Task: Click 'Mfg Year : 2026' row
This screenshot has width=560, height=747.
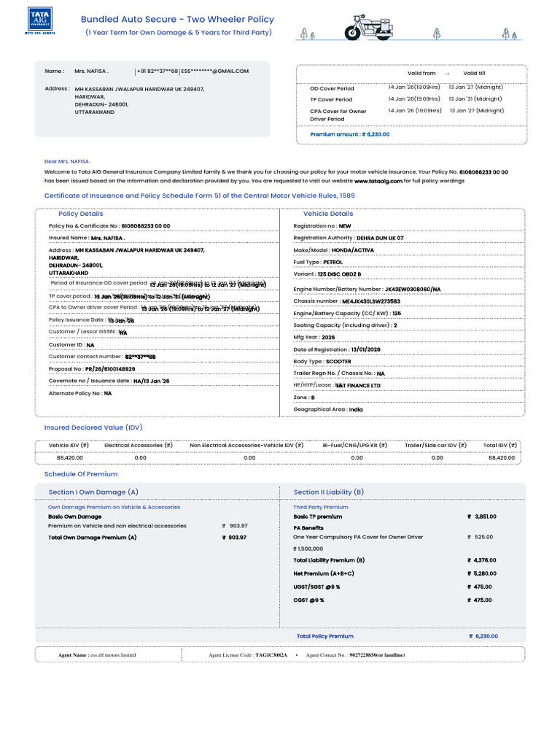Action: coord(314,337)
